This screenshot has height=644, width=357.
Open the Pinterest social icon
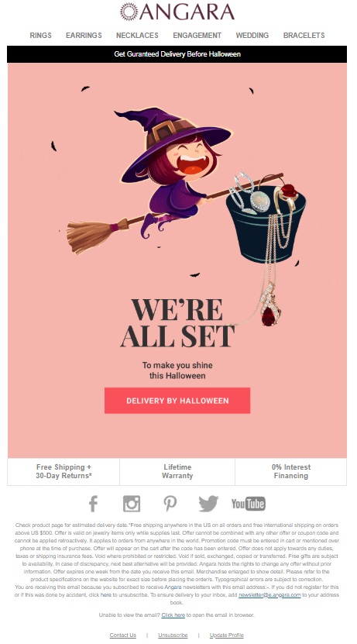pos(170,504)
